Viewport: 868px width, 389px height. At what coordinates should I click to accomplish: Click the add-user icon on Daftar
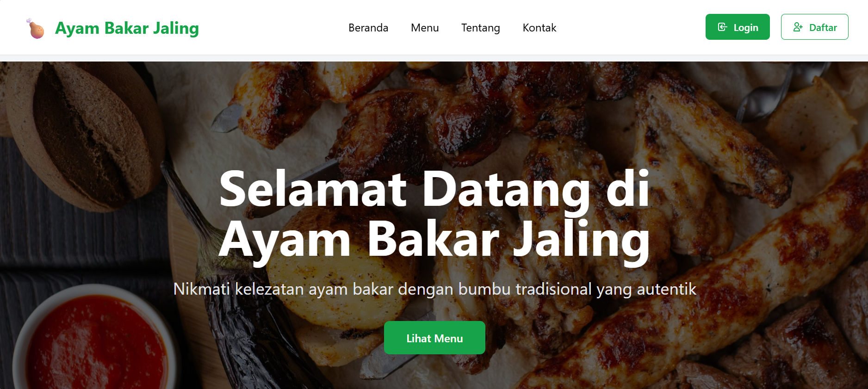tap(798, 27)
